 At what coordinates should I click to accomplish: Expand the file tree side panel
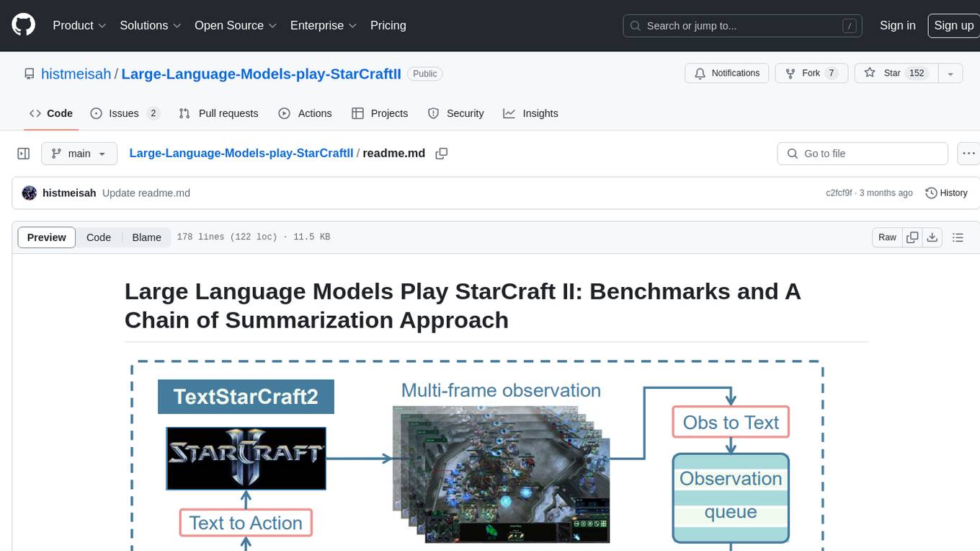pyautogui.click(x=24, y=154)
